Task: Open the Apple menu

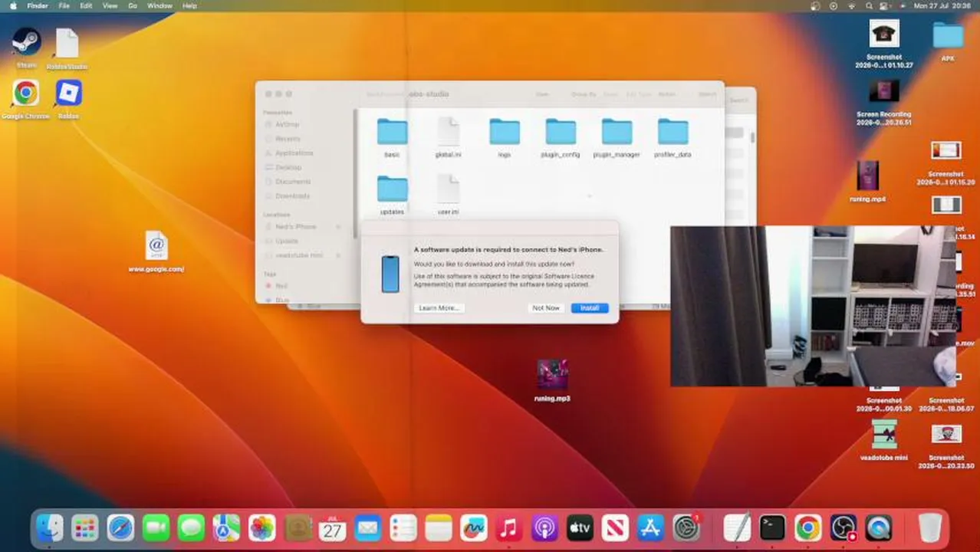Action: [x=13, y=5]
